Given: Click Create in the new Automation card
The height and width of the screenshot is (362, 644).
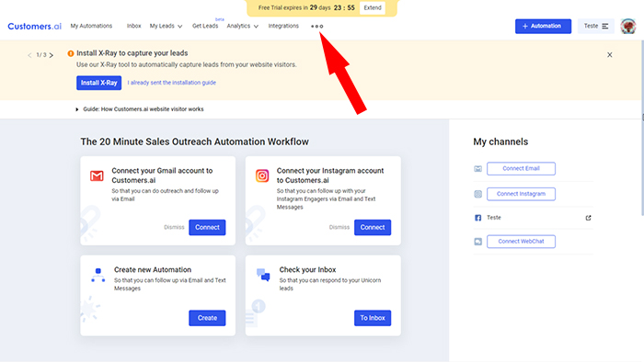Looking at the screenshot, I should (x=207, y=318).
